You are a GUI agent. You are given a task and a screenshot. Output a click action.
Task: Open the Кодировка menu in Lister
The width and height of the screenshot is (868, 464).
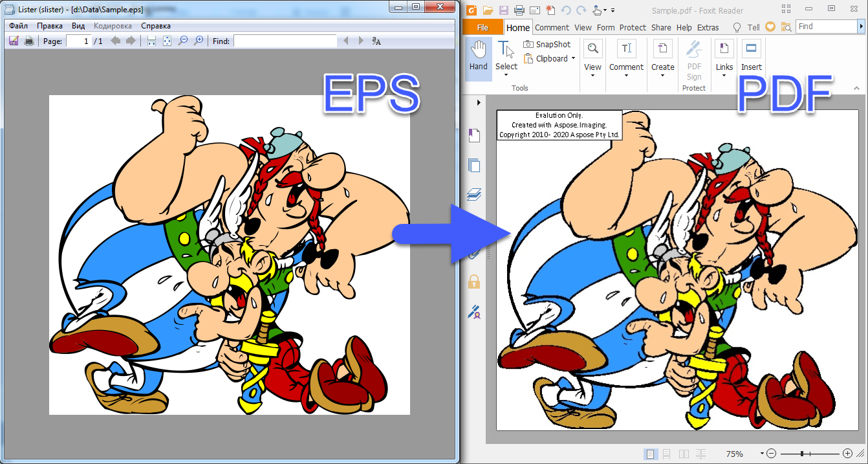point(113,26)
